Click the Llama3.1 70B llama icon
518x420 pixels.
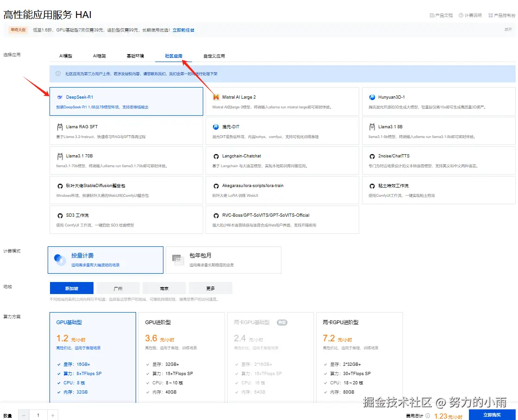click(x=60, y=156)
